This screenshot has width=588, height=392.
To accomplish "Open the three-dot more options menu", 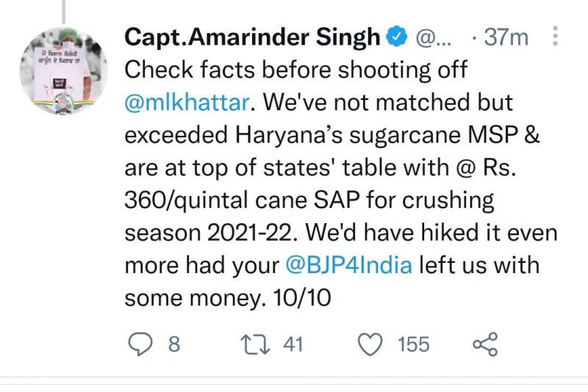I will (555, 37).
